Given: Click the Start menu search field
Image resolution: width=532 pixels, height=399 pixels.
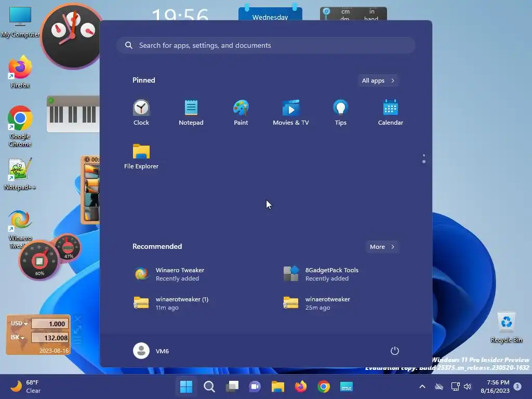Looking at the screenshot, I should (x=267, y=46).
